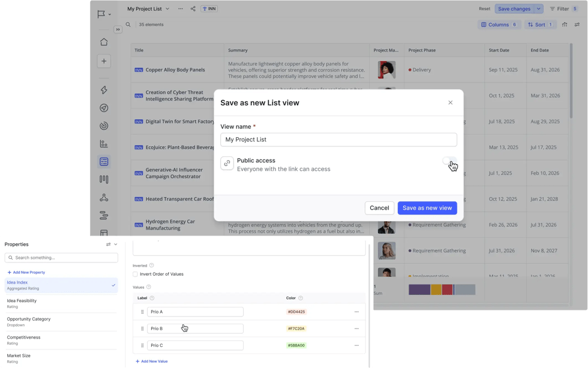Image resolution: width=588 pixels, height=368 pixels.
Task: Click the kanban board icon in sidebar
Action: 104,179
